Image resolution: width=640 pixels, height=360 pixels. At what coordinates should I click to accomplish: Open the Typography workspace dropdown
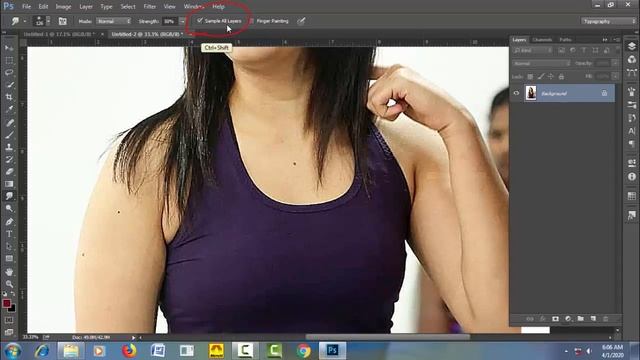[608, 21]
